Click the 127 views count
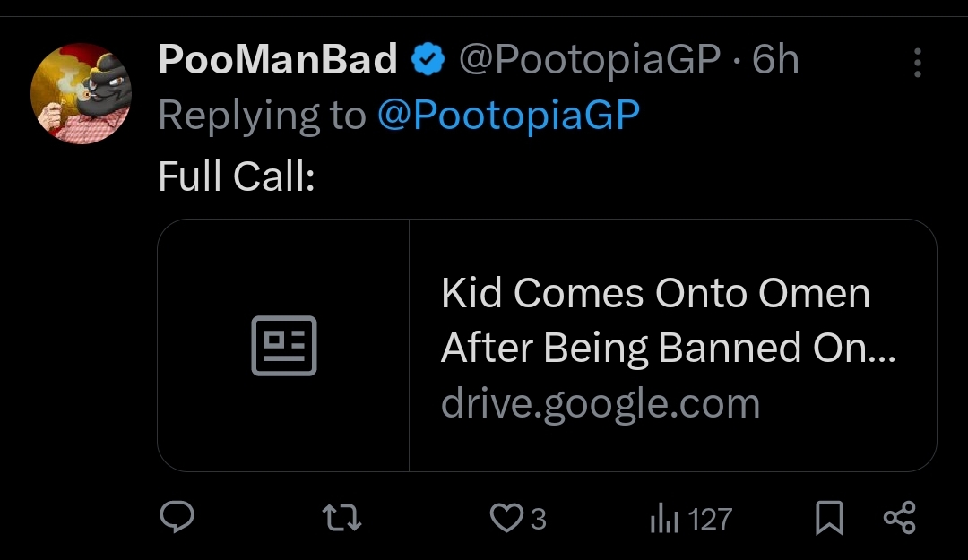Screen dimensions: 968x560 coord(711,519)
